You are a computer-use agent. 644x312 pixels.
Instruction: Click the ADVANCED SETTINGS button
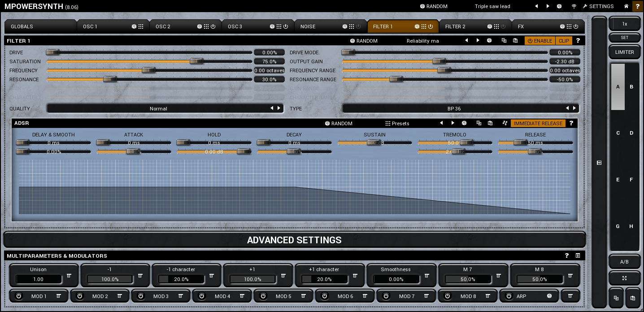click(x=294, y=240)
